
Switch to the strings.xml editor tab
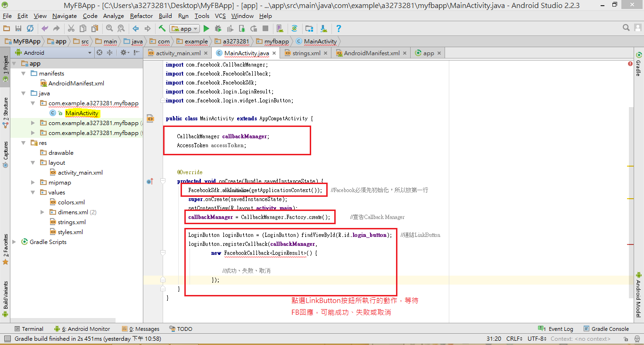pyautogui.click(x=306, y=53)
